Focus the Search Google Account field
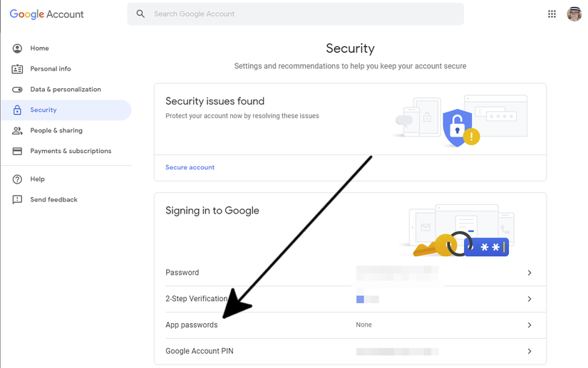The width and height of the screenshot is (588, 368). point(299,14)
